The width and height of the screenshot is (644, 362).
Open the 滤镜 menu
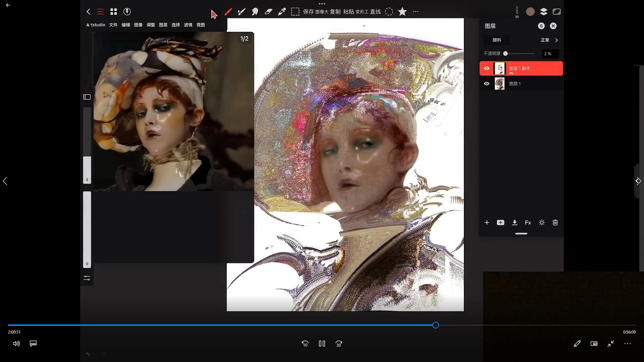click(x=188, y=25)
